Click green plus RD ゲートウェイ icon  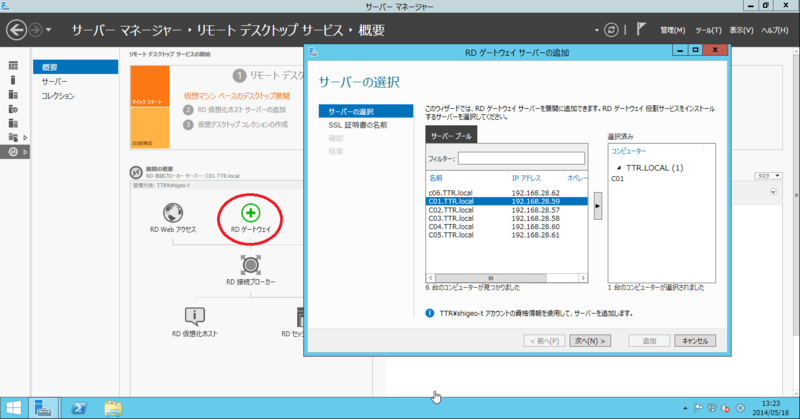pyautogui.click(x=251, y=213)
